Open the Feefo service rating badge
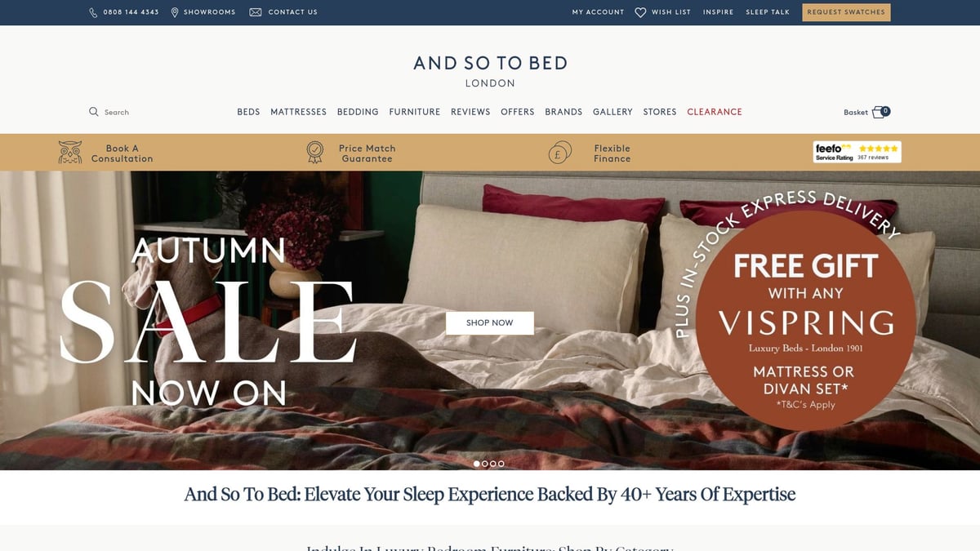 click(857, 152)
